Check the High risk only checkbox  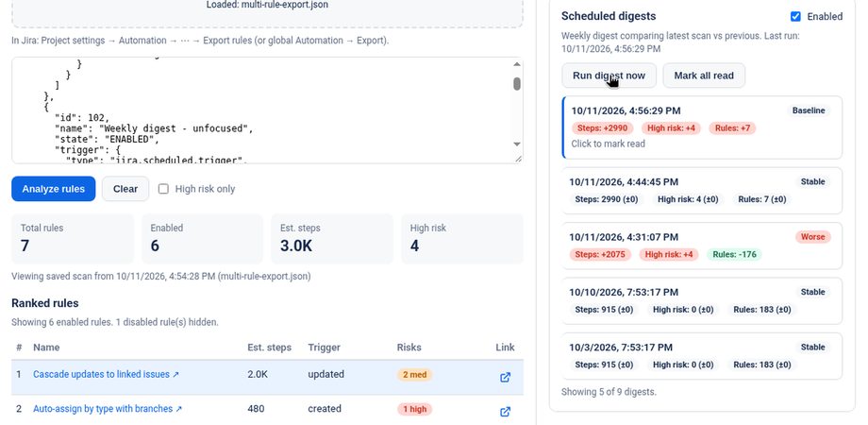tap(163, 189)
